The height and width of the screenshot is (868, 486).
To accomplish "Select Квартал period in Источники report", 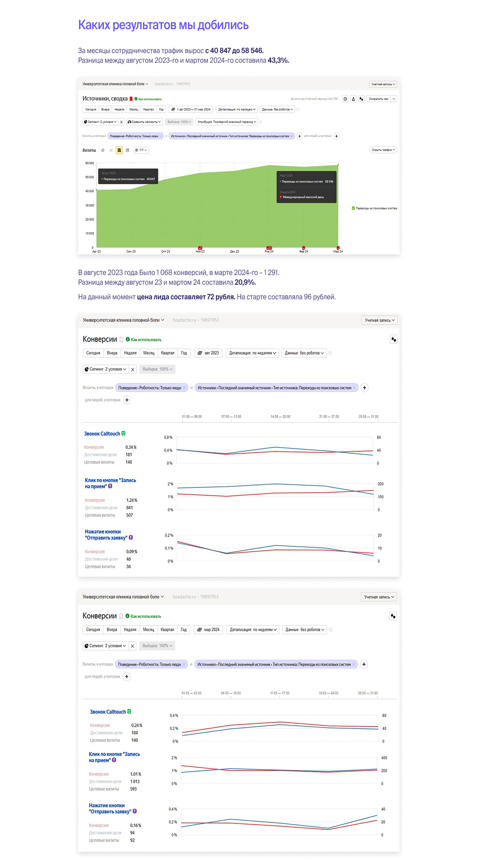I will click(148, 109).
